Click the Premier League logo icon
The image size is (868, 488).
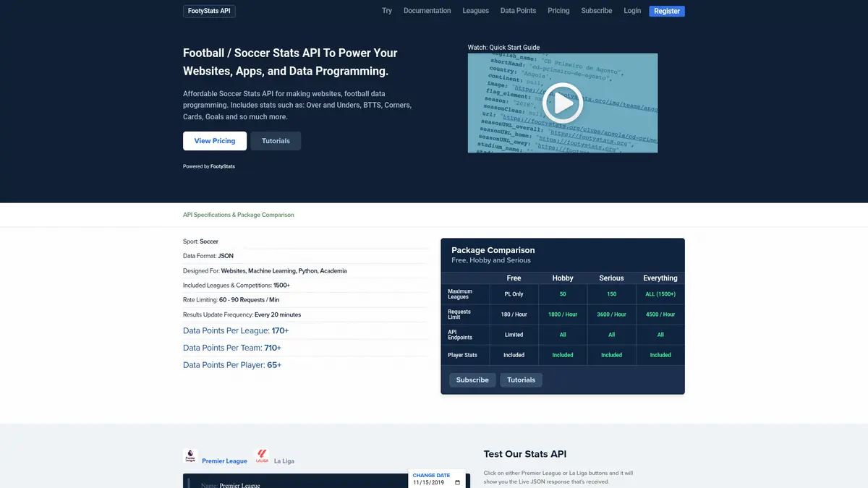click(x=190, y=457)
